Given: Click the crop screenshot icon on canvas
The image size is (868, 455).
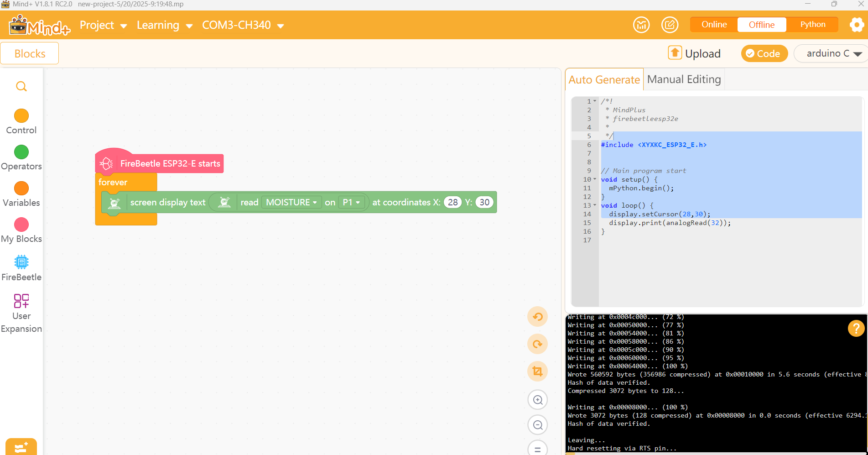Looking at the screenshot, I should pos(538,371).
